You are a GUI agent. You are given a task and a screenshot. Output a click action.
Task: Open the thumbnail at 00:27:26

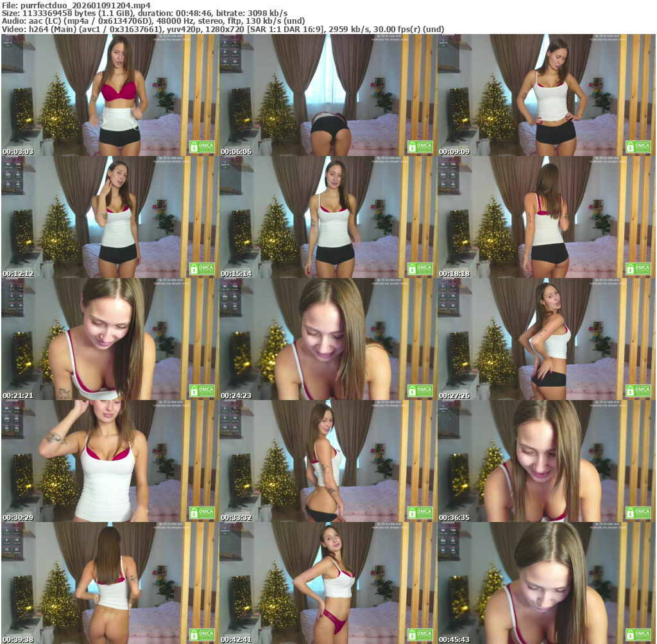(547, 339)
